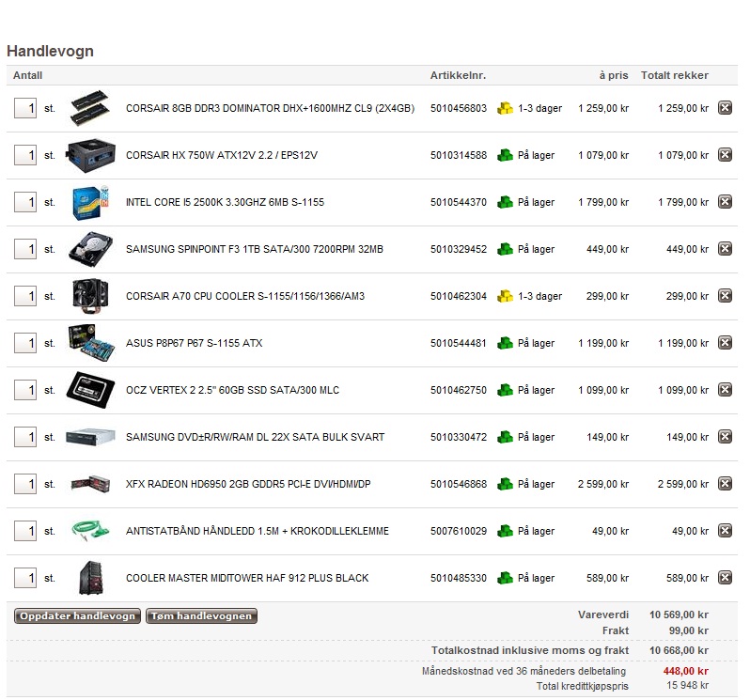750x700 pixels.
Task: Open ASUS P8P67 motherboard thumbnail
Action: click(x=90, y=343)
